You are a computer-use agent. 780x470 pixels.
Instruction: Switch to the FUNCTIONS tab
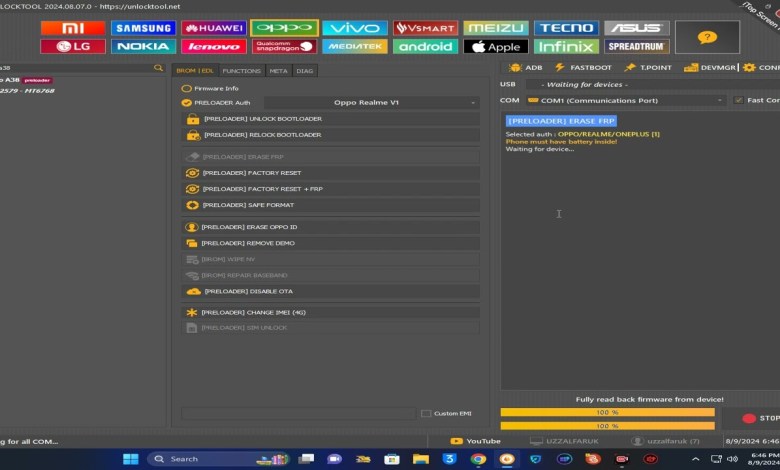(x=241, y=70)
